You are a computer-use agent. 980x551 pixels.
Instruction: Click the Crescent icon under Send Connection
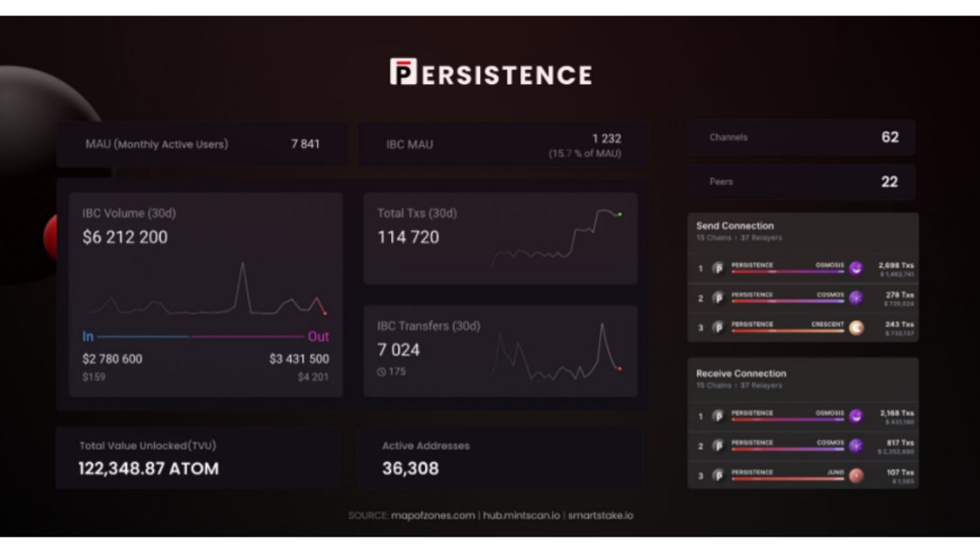pos(856,328)
